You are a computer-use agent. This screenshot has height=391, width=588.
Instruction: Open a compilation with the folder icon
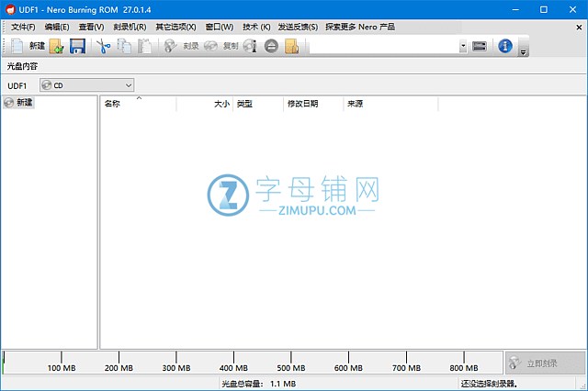(x=57, y=46)
